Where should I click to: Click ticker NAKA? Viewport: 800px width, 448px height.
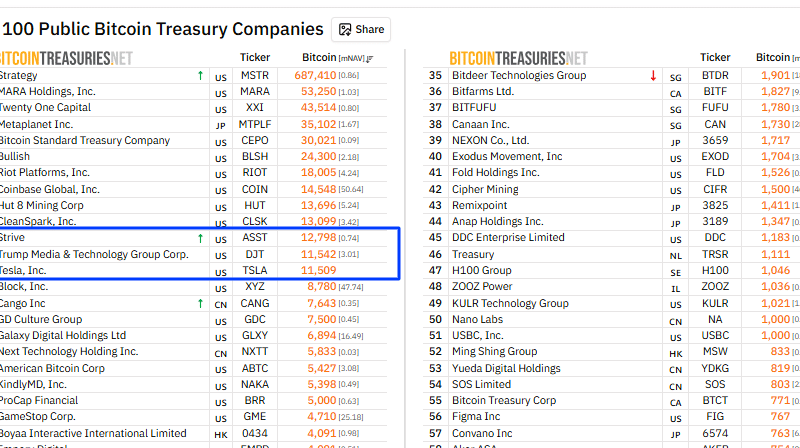[x=255, y=384]
